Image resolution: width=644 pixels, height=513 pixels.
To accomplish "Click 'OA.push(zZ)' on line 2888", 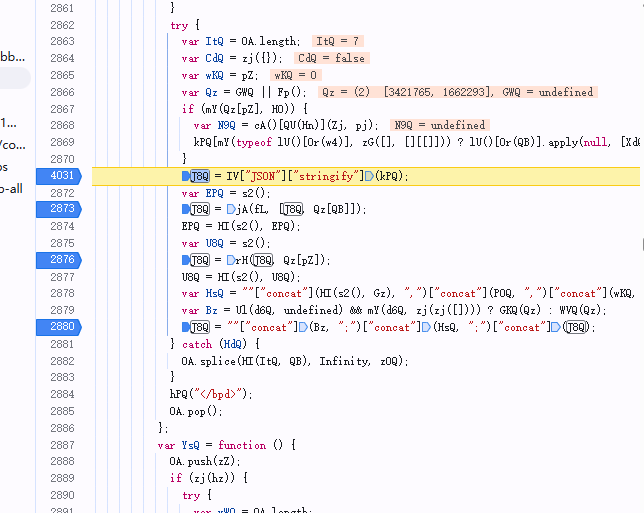I will click(x=202, y=462).
